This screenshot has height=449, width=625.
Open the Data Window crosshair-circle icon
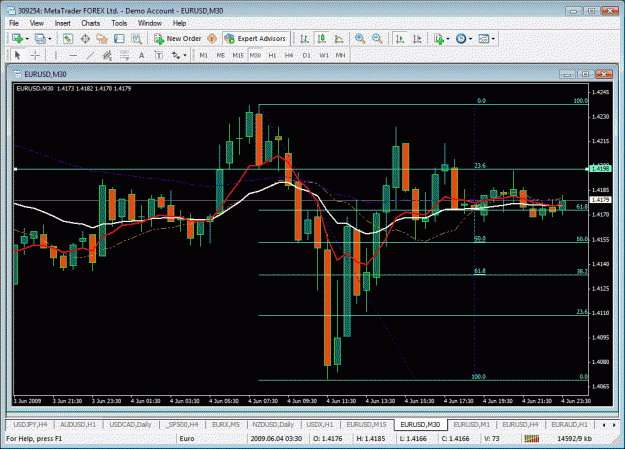coord(85,39)
